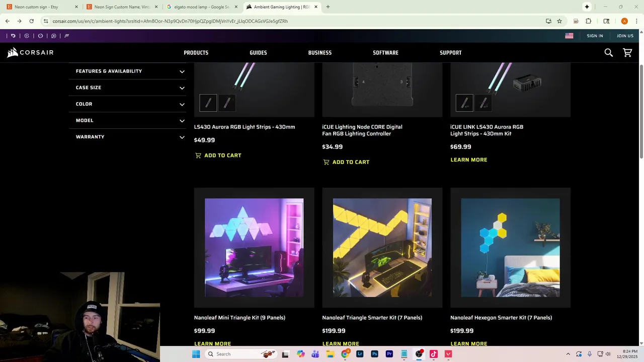Click the Gemini sparkle button in Chrome title bar
The height and width of the screenshot is (362, 644).
587,7
